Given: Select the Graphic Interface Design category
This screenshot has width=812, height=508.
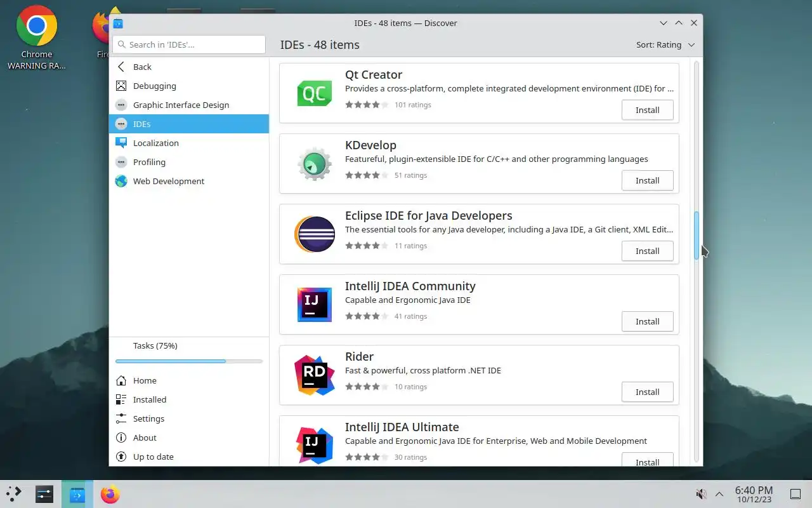Looking at the screenshot, I should tap(189, 105).
